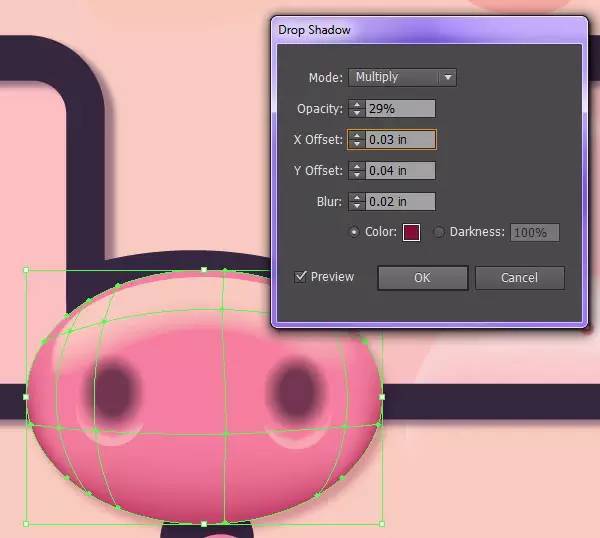Screen dimensions: 600x538
Task: Click the Multiply blend mode combo box
Action: point(402,77)
